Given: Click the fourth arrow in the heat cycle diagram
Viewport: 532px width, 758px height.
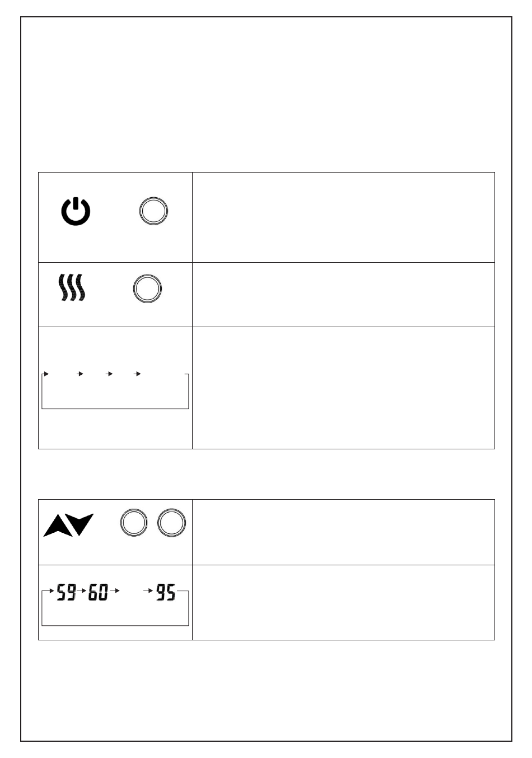Looking at the screenshot, I should (x=138, y=374).
